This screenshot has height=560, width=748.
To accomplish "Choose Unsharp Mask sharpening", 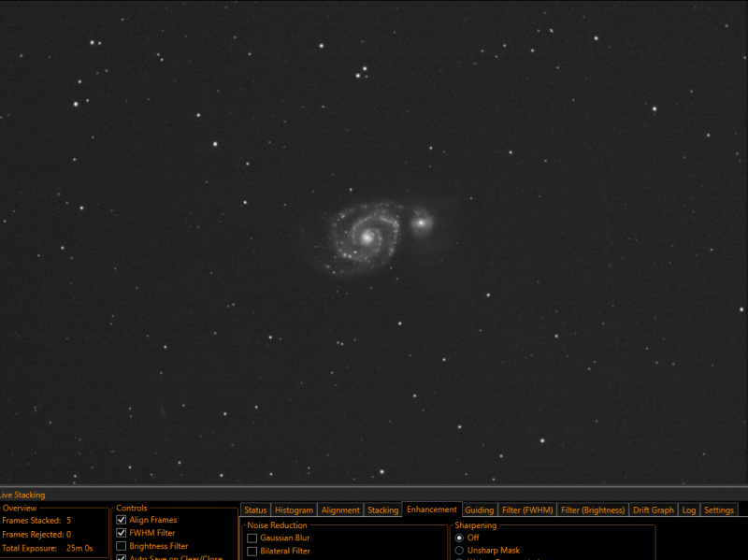I will tap(459, 551).
